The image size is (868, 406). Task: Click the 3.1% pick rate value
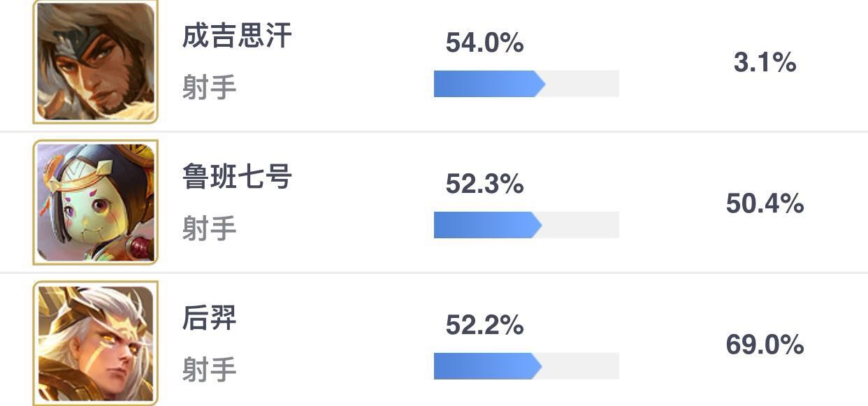pos(765,63)
